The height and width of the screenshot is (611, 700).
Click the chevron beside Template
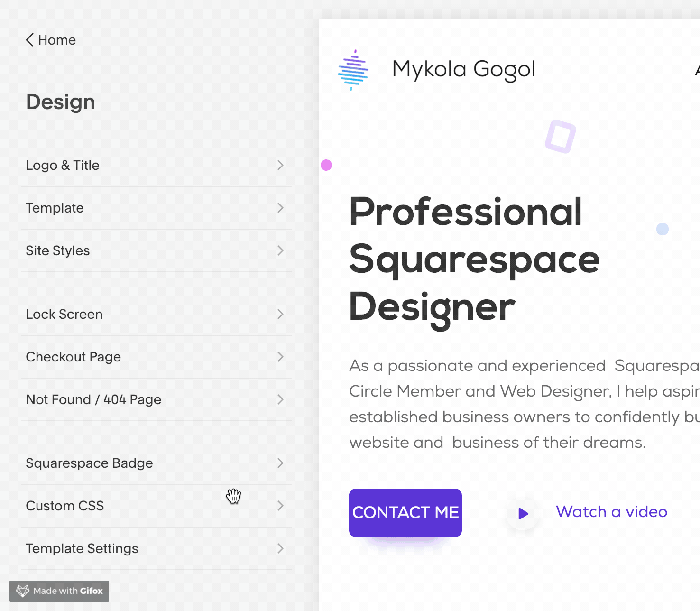pyautogui.click(x=280, y=208)
